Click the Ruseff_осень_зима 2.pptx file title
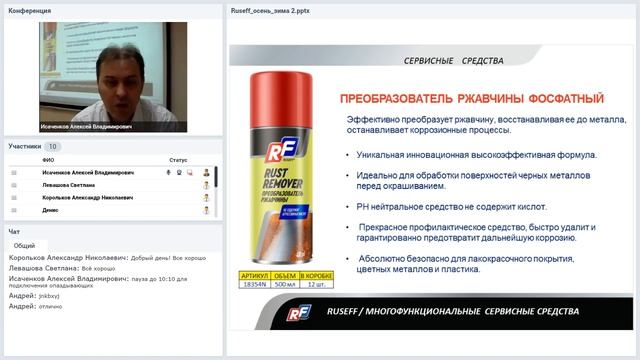Image resolution: width=640 pixels, height=360 pixels. tap(270, 11)
